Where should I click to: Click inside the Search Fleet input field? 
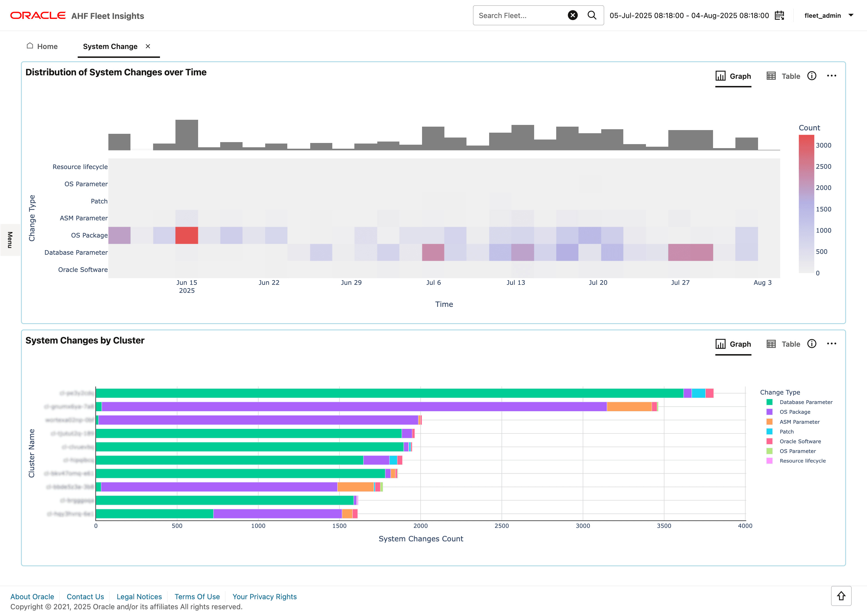[520, 15]
